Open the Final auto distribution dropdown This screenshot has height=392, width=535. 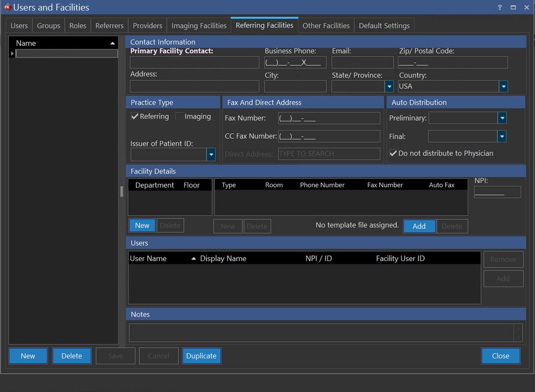pos(502,137)
